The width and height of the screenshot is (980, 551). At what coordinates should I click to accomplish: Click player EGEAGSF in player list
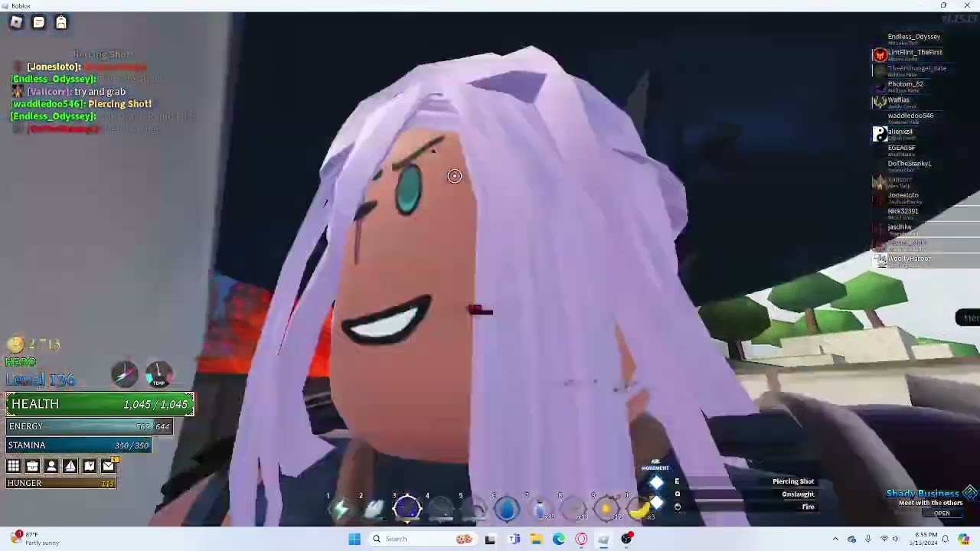pyautogui.click(x=901, y=148)
